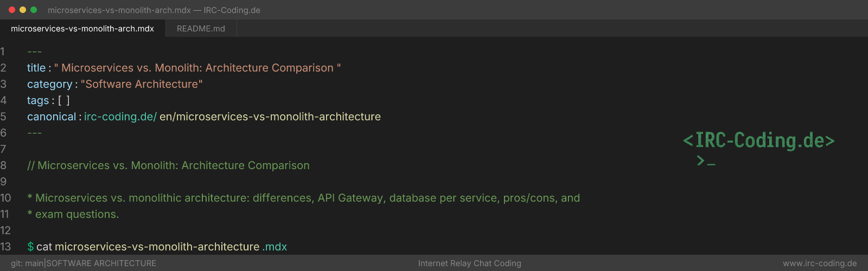
Task: Click the category key on line 3
Action: pyautogui.click(x=49, y=84)
